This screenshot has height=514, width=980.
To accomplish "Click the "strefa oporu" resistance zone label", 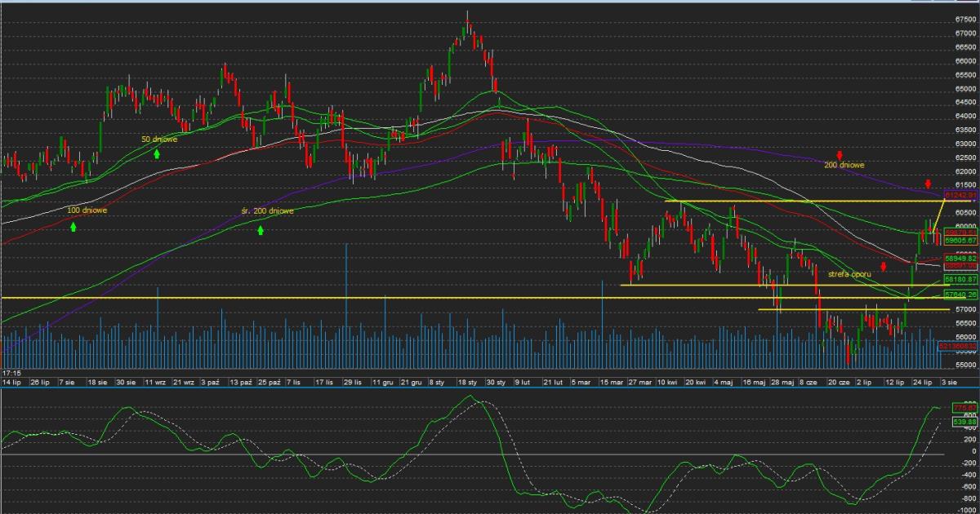I will tap(849, 274).
